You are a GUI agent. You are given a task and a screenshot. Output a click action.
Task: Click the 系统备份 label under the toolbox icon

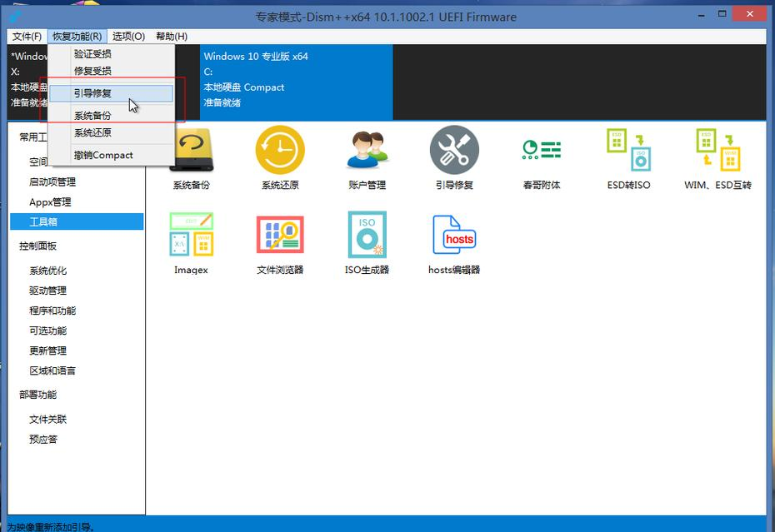[x=192, y=185]
